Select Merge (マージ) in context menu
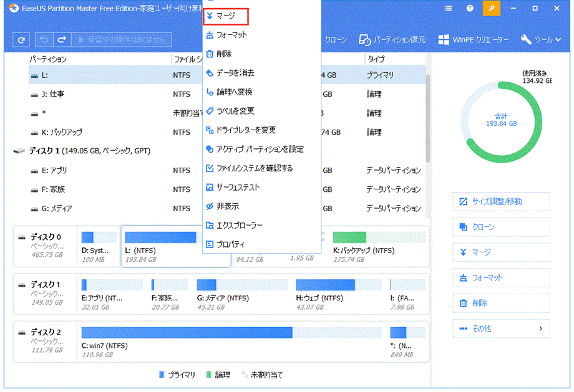The width and height of the screenshot is (574, 392). [x=225, y=16]
